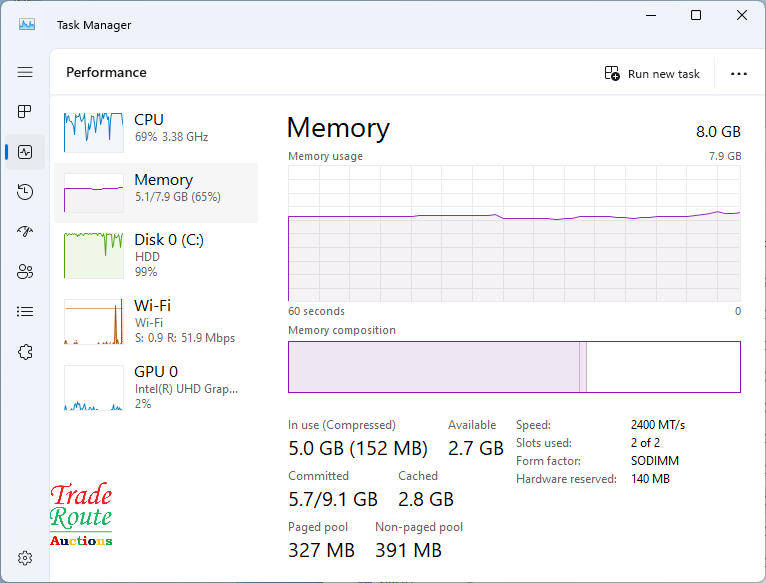
Task: Open the Users page icon
Action: (x=25, y=272)
